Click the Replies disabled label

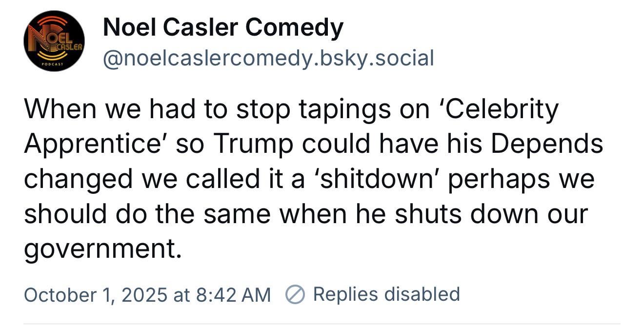pyautogui.click(x=386, y=294)
